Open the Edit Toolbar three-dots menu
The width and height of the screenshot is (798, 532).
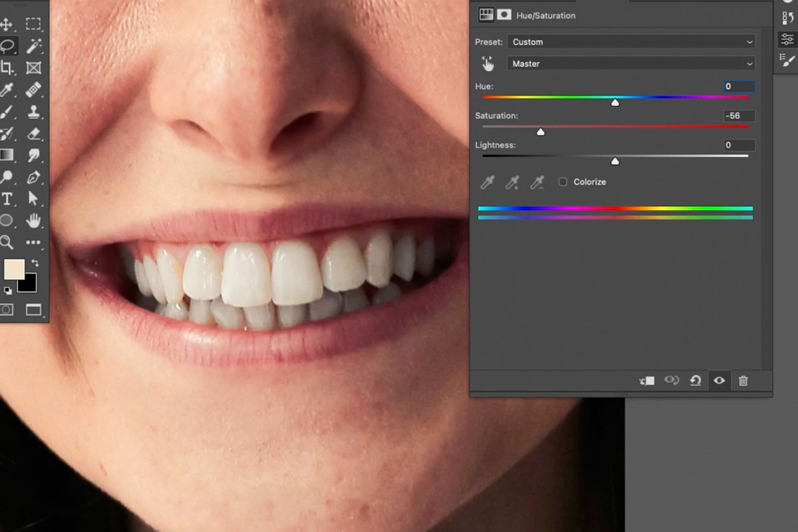[x=33, y=243]
